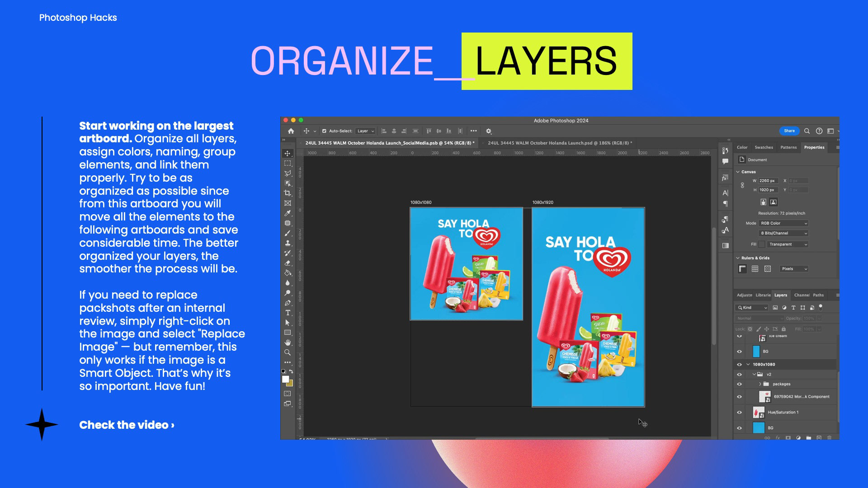The image size is (868, 488).
Task: Switch to the Channels tab
Action: 802,295
